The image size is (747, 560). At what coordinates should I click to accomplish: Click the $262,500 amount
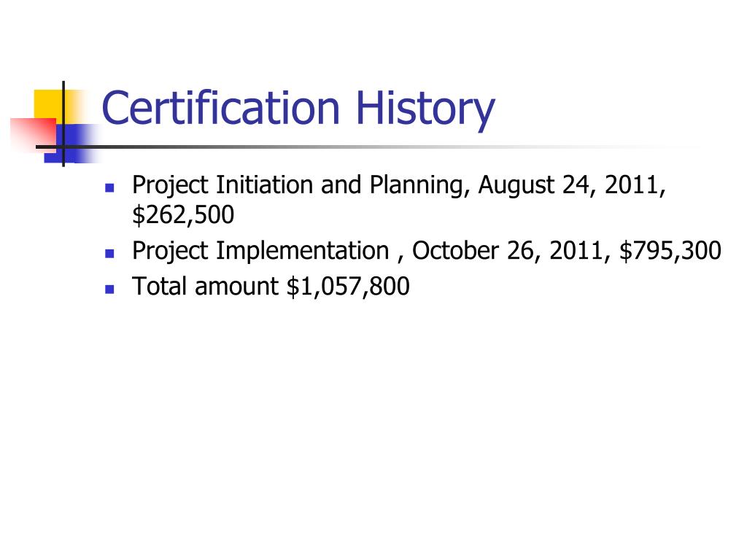tap(183, 215)
